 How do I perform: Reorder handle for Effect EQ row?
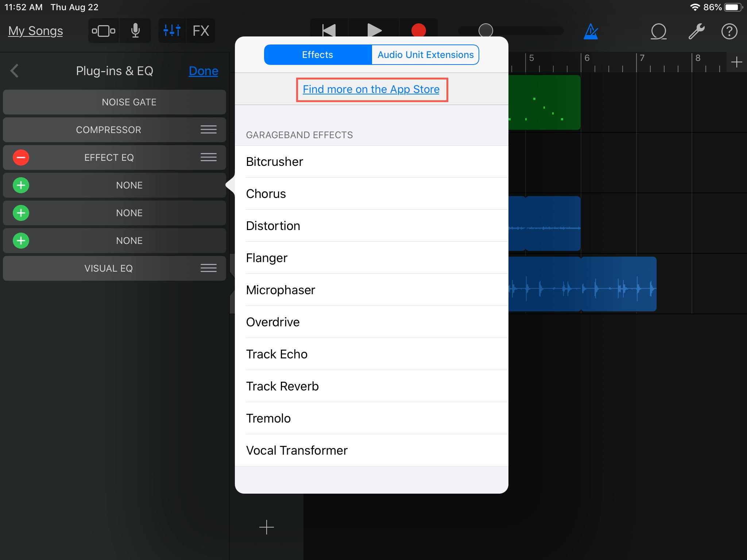pos(209,157)
